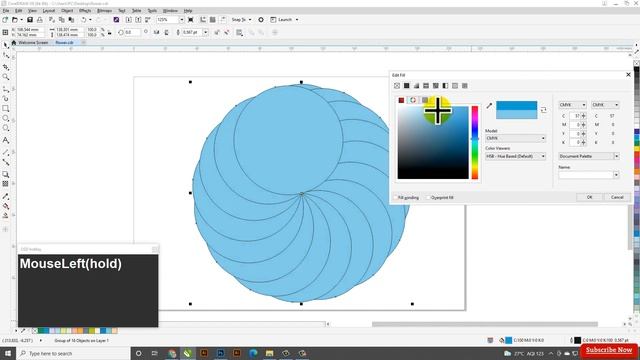Image resolution: width=640 pixels, height=360 pixels.
Task: Click the Subscribe Now button
Action: click(x=609, y=350)
